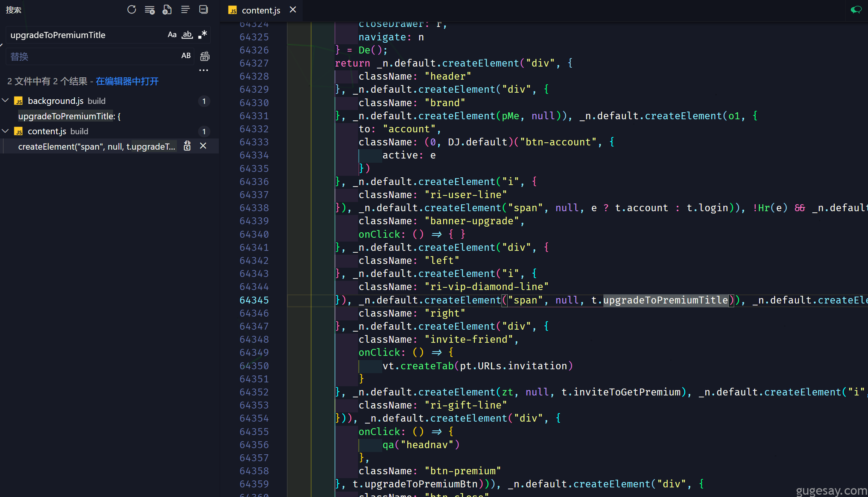868x497 pixels.
Task: Click "ri-user-line" className string
Action: coord(466,195)
